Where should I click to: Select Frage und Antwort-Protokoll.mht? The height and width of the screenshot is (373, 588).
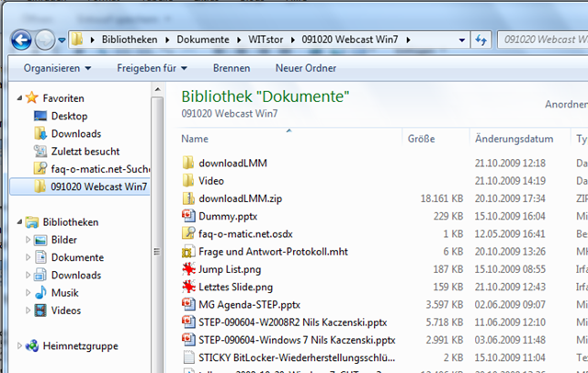point(274,252)
